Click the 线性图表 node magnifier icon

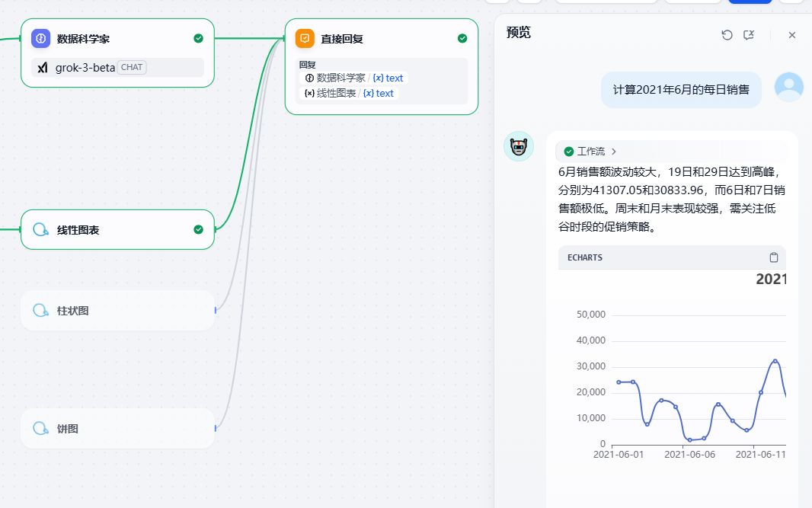(41, 229)
